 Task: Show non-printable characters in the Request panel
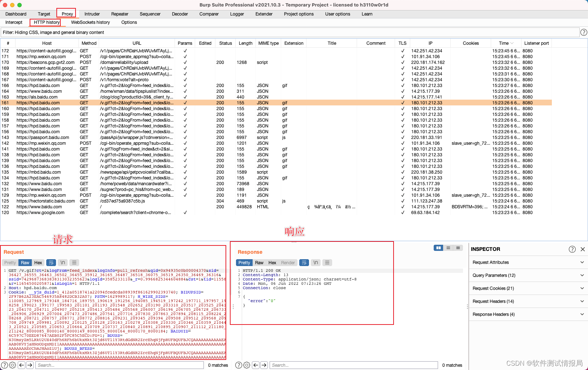pos(63,263)
